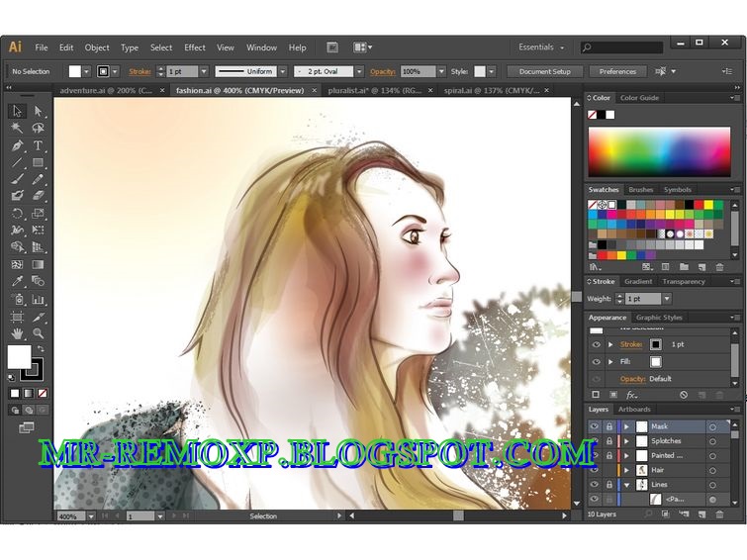Viewport: 747px width, 560px height.
Task: Open the 2 pt. Oval brush dropdown
Action: point(359,71)
